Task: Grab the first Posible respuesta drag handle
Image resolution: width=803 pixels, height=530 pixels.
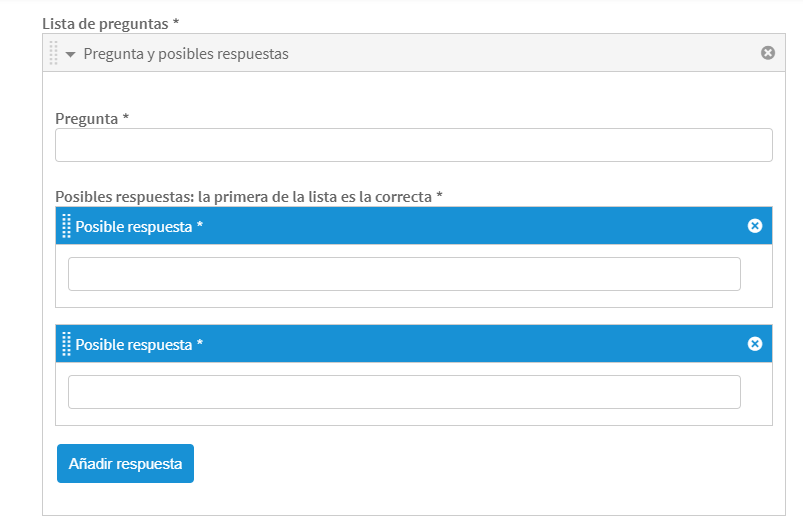Action: click(x=66, y=226)
